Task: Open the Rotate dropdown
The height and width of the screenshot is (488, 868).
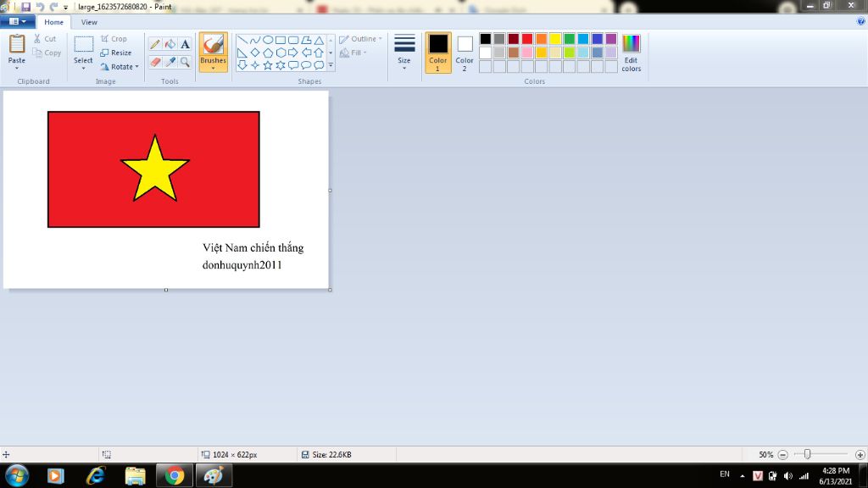Action: tap(120, 66)
